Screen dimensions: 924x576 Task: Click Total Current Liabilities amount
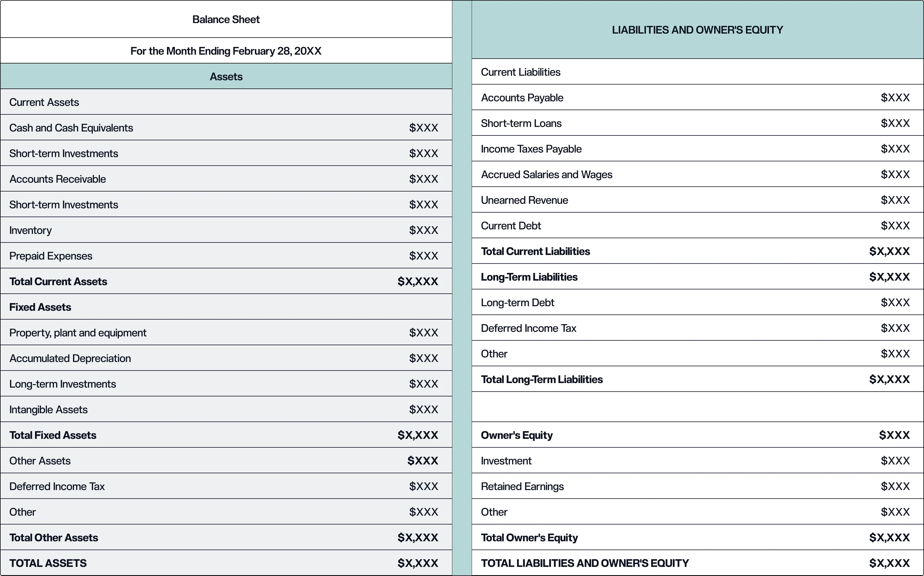pos(889,251)
